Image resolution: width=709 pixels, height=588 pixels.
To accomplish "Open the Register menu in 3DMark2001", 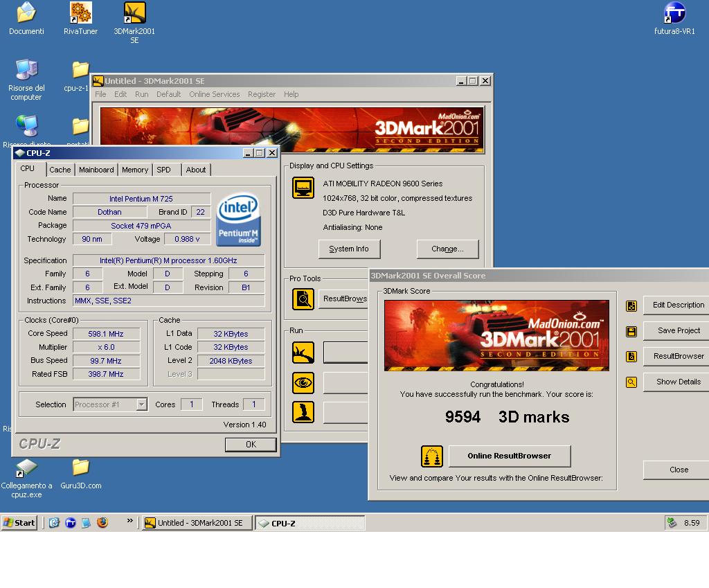I will click(261, 94).
